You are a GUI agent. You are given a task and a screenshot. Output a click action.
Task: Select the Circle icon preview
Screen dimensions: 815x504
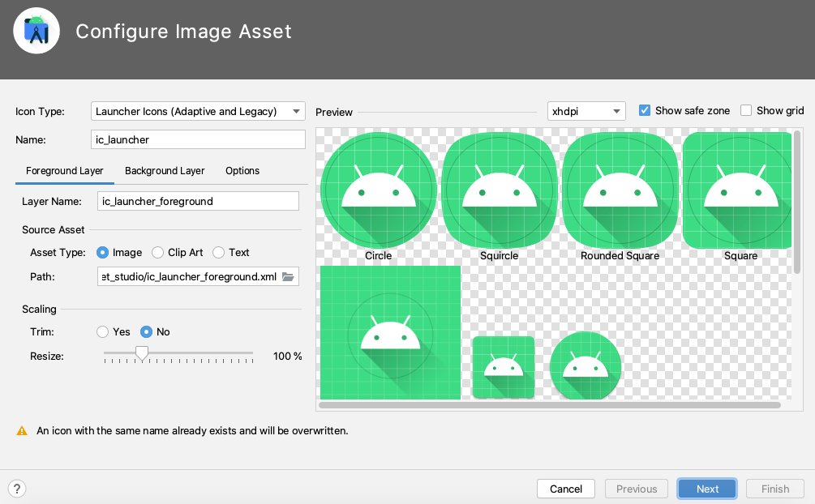379,190
